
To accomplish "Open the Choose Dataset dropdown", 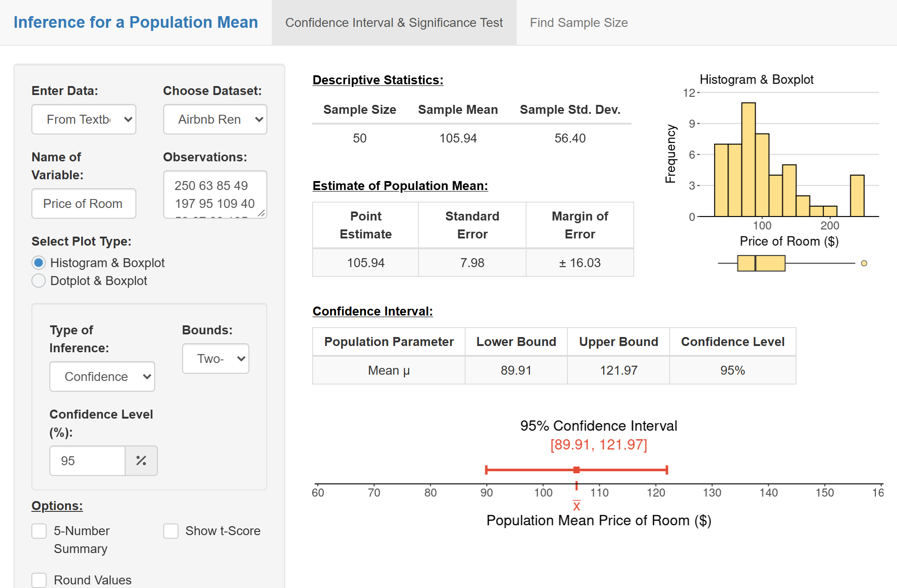I will 215,119.
